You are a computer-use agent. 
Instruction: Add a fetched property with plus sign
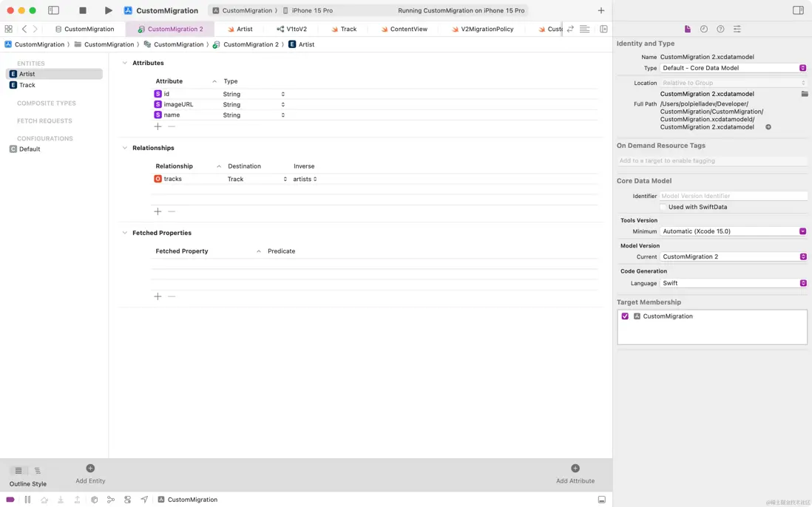point(158,296)
